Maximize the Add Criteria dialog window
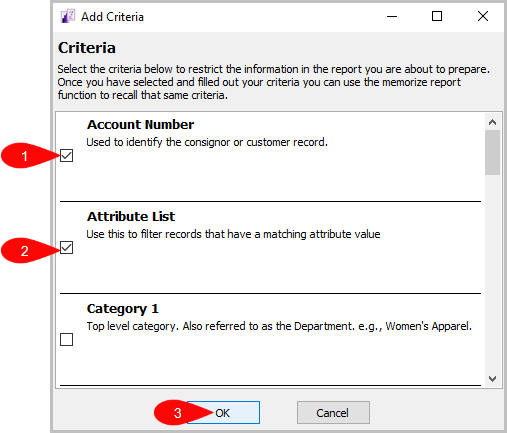This screenshot has width=507, height=433. [437, 16]
